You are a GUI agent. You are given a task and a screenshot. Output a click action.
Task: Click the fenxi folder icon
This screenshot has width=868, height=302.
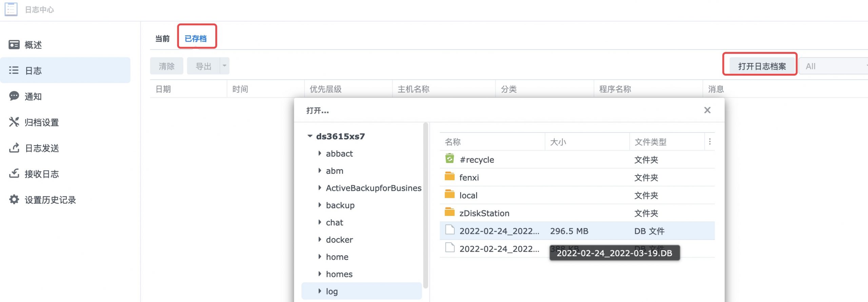point(450,176)
